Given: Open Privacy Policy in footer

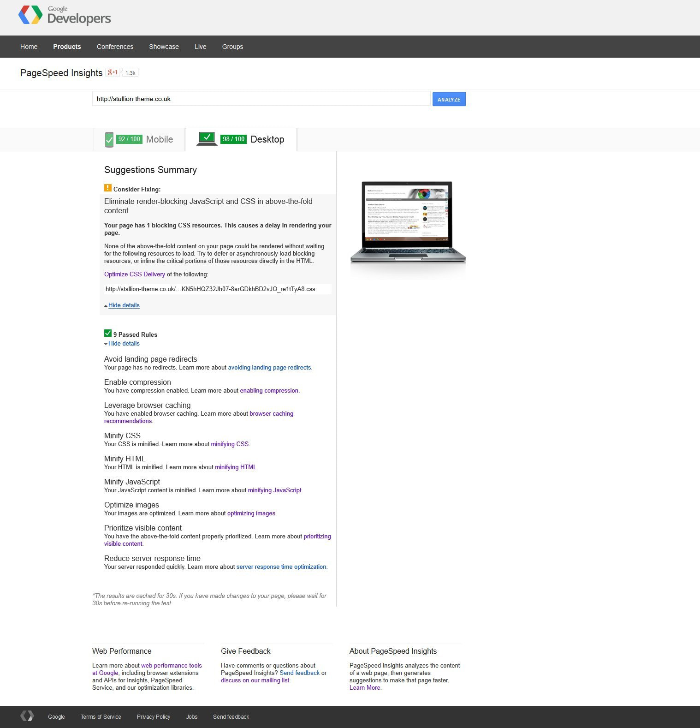Looking at the screenshot, I should (154, 717).
